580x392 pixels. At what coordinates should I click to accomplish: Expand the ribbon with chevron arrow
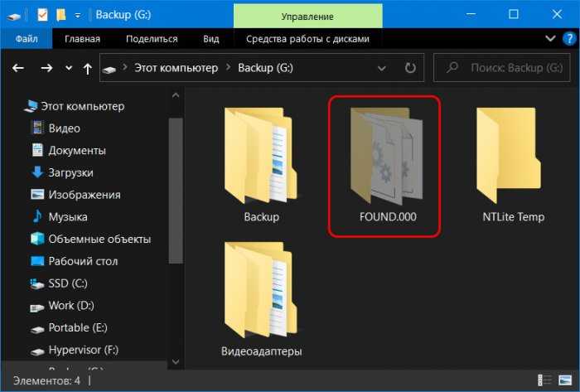(x=550, y=38)
